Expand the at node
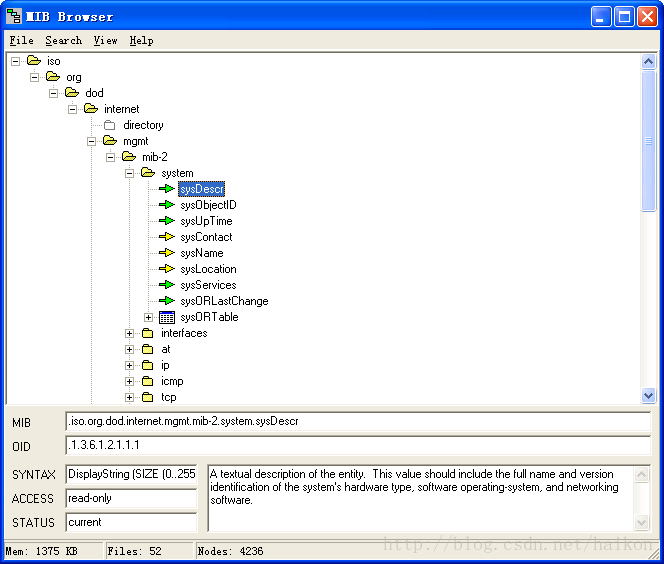664x564 pixels. [130, 349]
